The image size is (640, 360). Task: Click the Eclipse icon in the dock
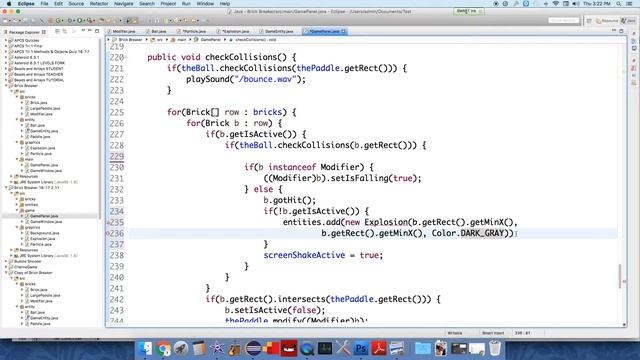tap(253, 349)
